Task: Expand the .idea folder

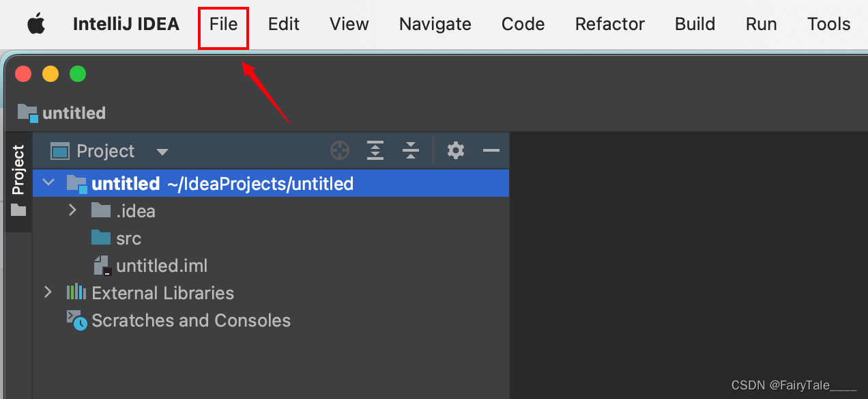Action: tap(73, 210)
